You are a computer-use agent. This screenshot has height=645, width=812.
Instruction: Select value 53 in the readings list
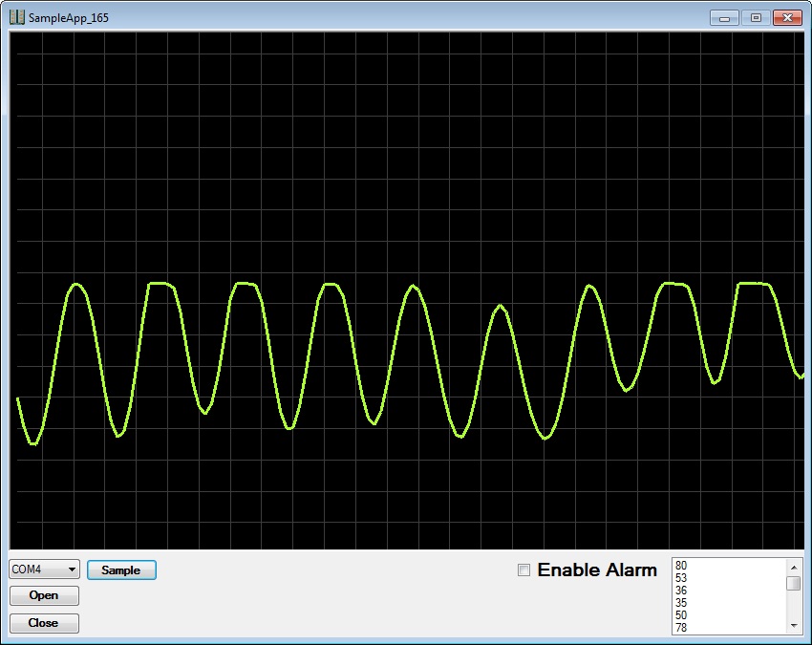pos(681,578)
